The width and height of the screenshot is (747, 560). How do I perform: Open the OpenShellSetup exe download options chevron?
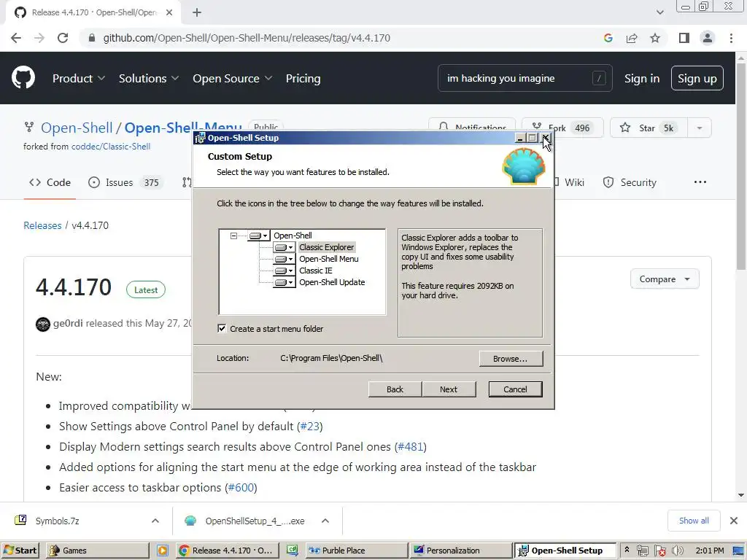point(325,521)
